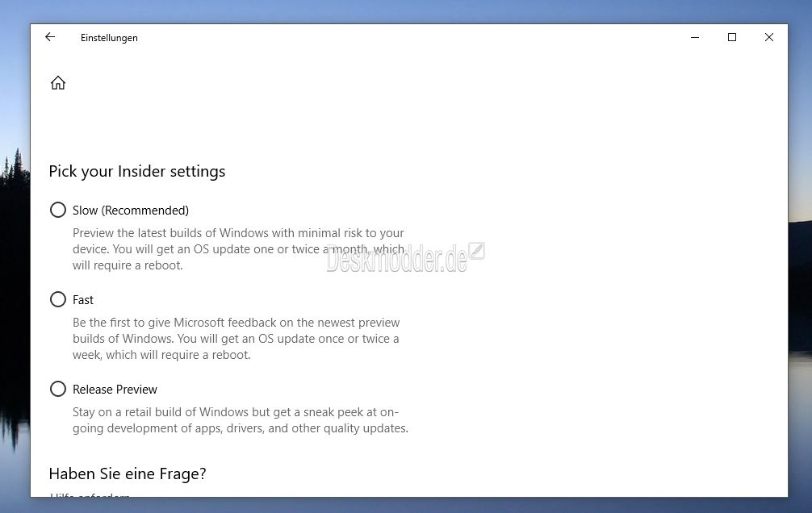Image resolution: width=812 pixels, height=513 pixels.
Task: Click the "Slow (Recommended)" label text
Action: (131, 211)
